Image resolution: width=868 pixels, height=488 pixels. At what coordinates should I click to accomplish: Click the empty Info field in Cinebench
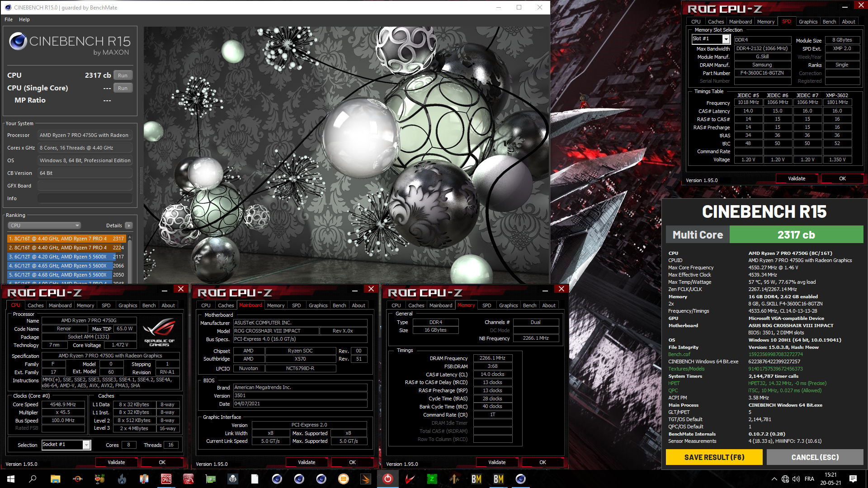click(x=85, y=198)
